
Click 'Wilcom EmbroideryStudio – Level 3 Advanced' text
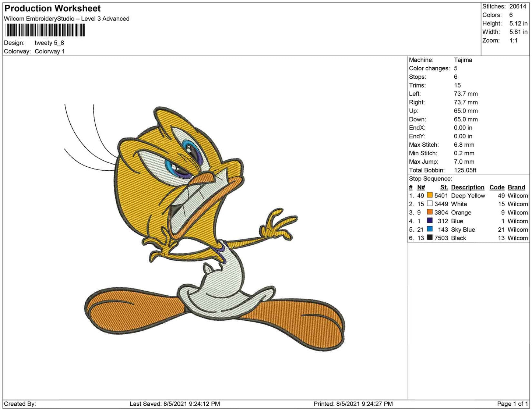point(67,19)
